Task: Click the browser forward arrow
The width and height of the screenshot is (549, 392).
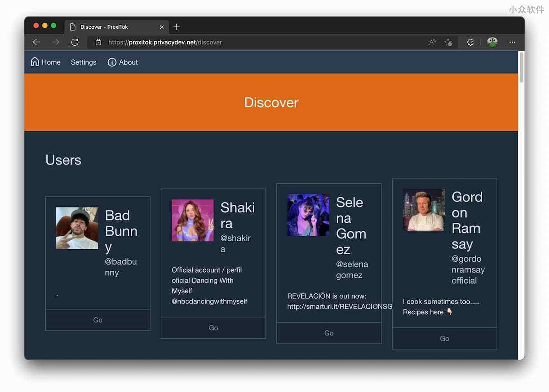Action: coord(56,42)
